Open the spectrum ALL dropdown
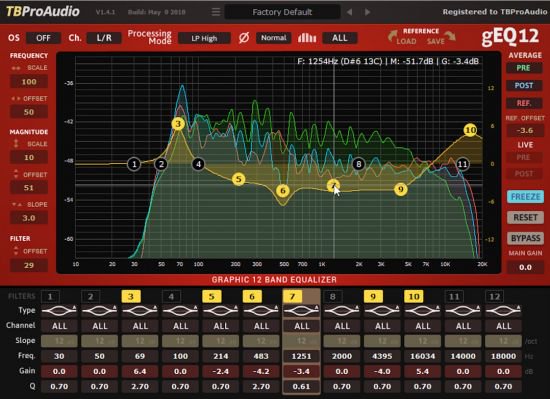This screenshot has width=550, height=399. 340,38
